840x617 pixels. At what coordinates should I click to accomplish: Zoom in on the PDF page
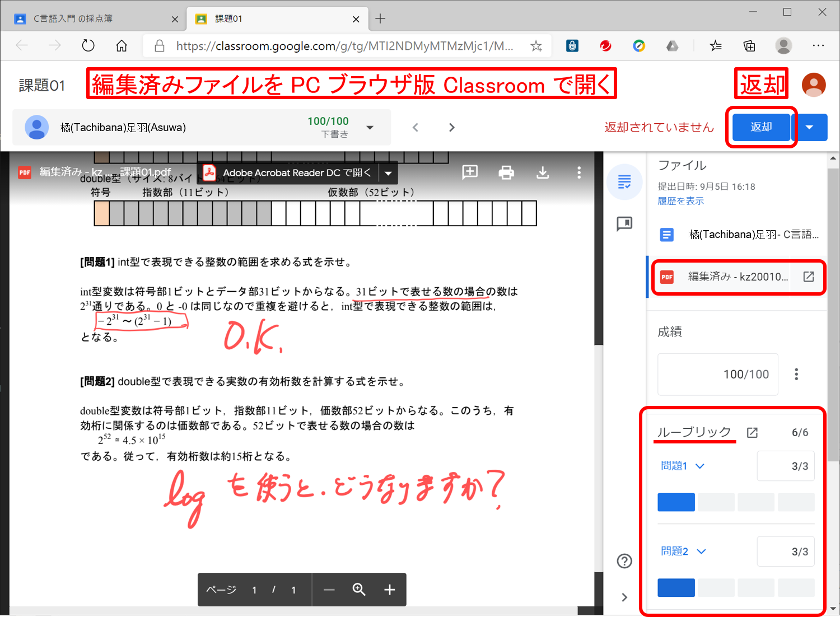coord(390,590)
